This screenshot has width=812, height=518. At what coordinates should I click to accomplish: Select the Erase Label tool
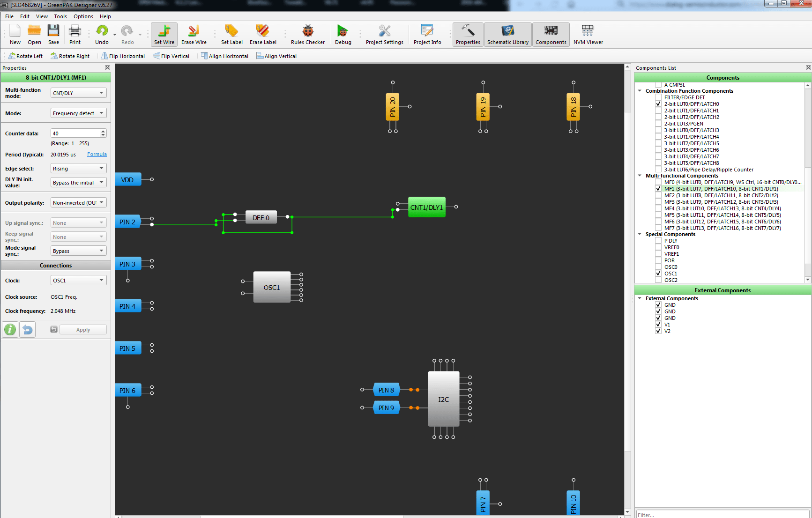pos(263,34)
